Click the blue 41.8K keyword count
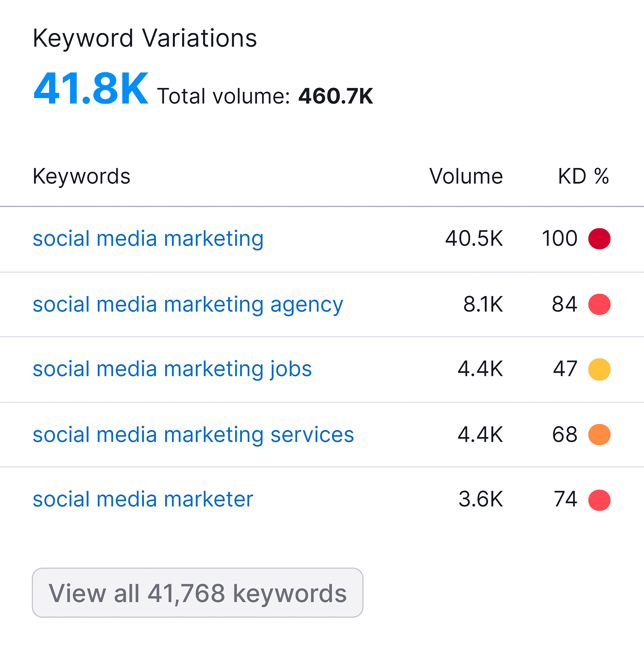Screen dimensions: 644x651 point(91,89)
